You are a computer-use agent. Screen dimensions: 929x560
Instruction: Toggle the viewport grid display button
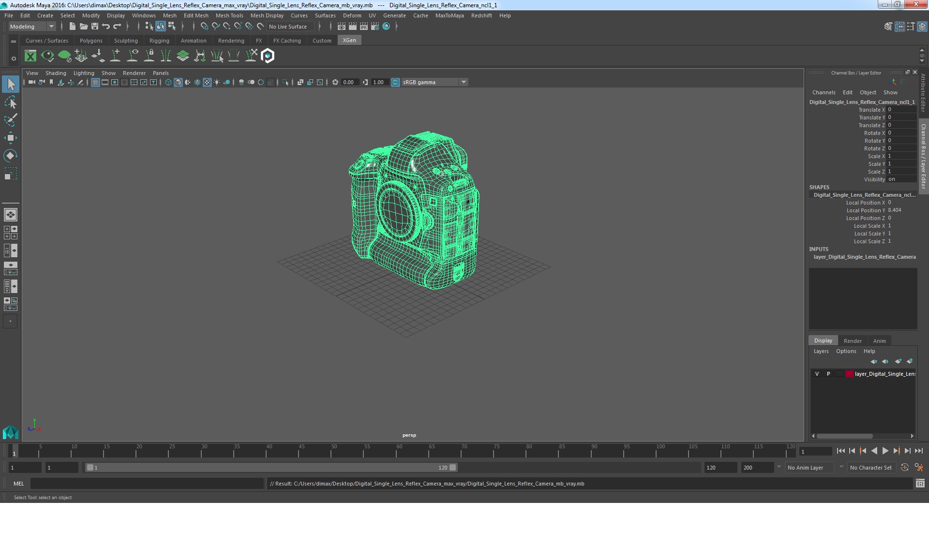coord(95,82)
